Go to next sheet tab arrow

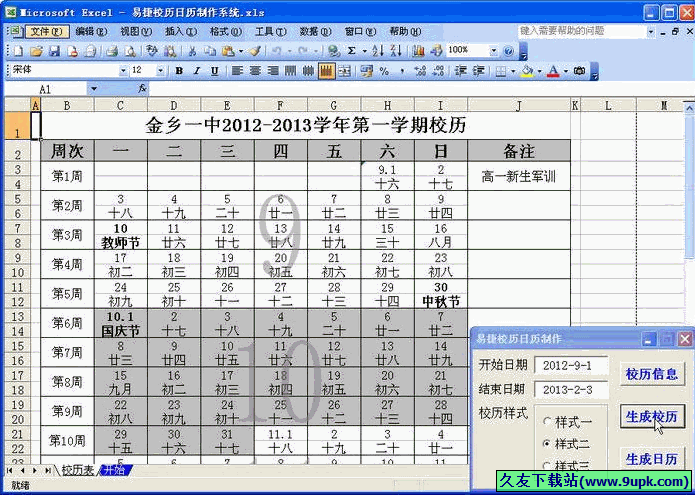(x=35, y=471)
